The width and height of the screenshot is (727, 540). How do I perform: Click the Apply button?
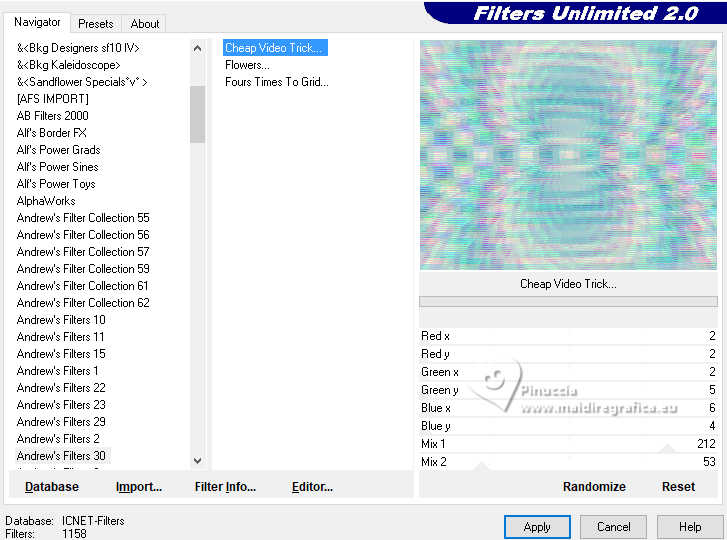point(537,527)
